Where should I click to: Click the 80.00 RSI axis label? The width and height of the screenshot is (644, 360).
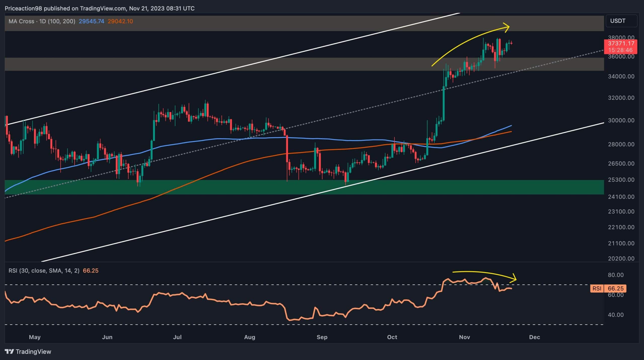click(x=616, y=275)
